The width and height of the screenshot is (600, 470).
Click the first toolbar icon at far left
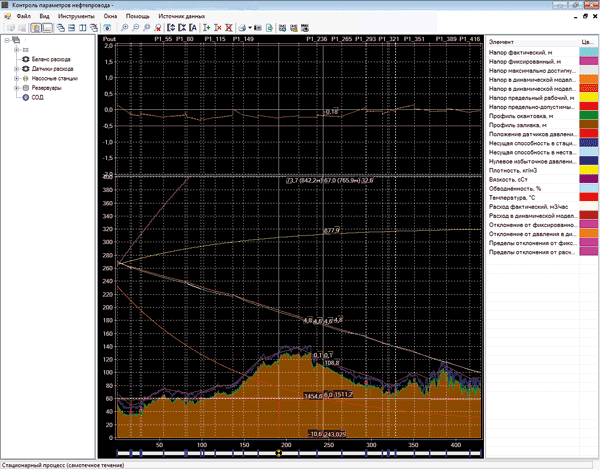[x=11, y=28]
